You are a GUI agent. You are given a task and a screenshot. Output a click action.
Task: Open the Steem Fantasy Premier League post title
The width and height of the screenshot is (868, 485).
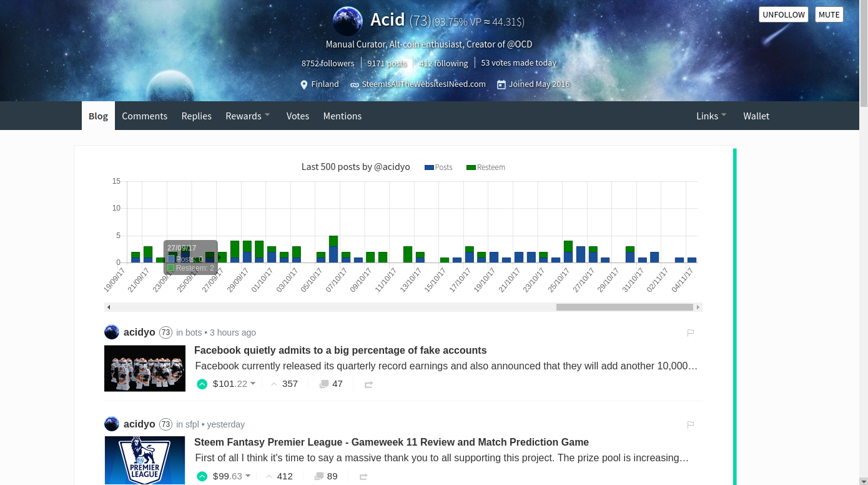[392, 442]
